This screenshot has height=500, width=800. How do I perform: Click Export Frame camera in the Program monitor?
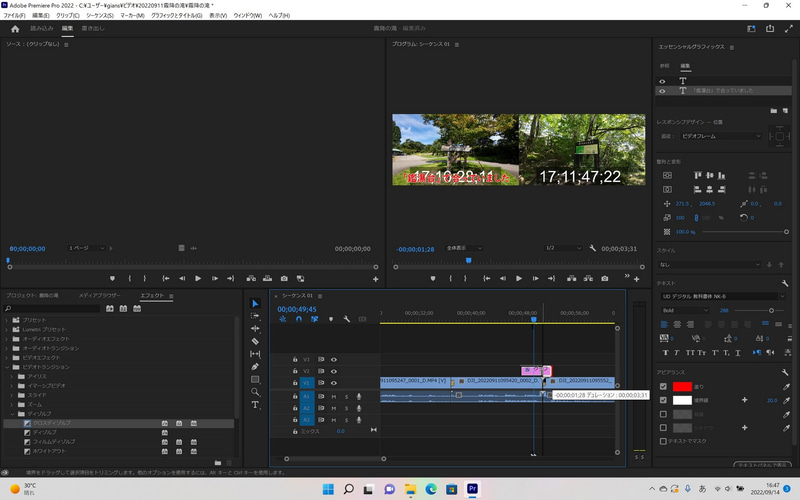pyautogui.click(x=605, y=279)
